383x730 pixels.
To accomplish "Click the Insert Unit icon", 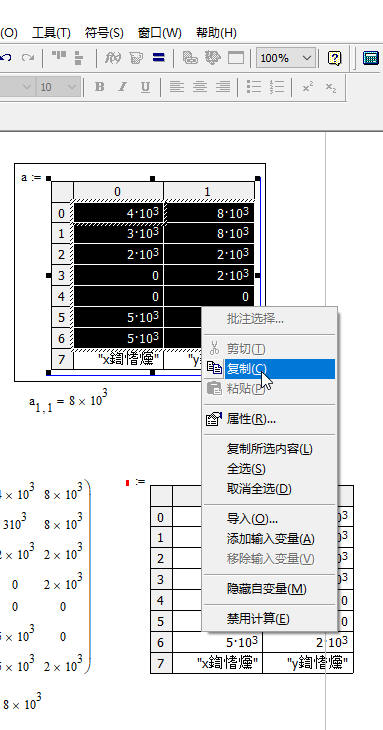I will 136,58.
